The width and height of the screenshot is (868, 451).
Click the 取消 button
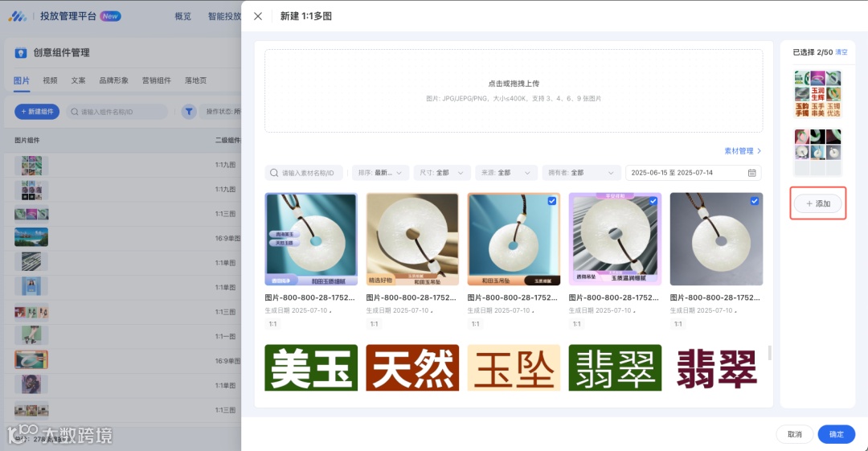pos(794,434)
